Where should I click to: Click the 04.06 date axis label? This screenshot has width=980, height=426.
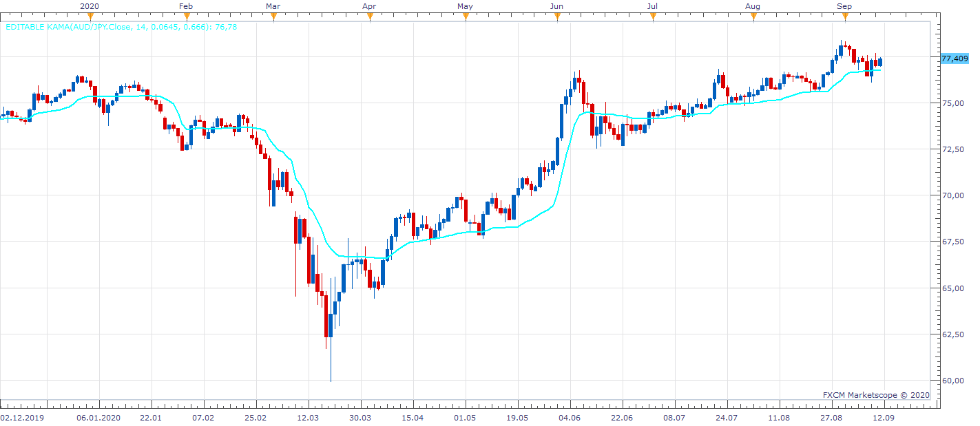570,417
